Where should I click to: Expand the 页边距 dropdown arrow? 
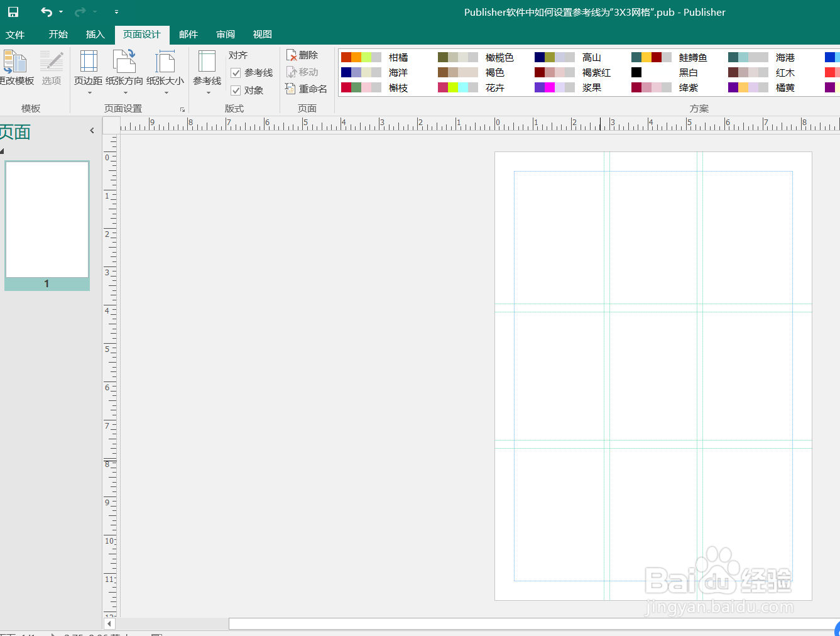pos(89,93)
